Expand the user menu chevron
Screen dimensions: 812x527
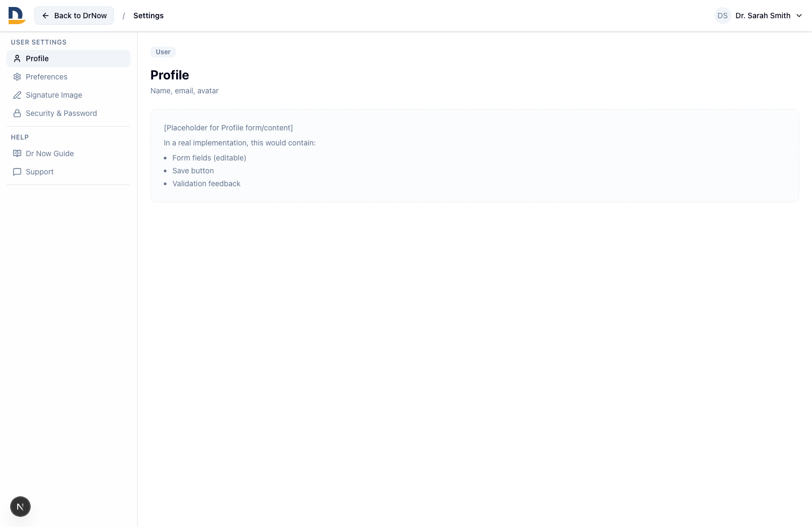coord(799,16)
